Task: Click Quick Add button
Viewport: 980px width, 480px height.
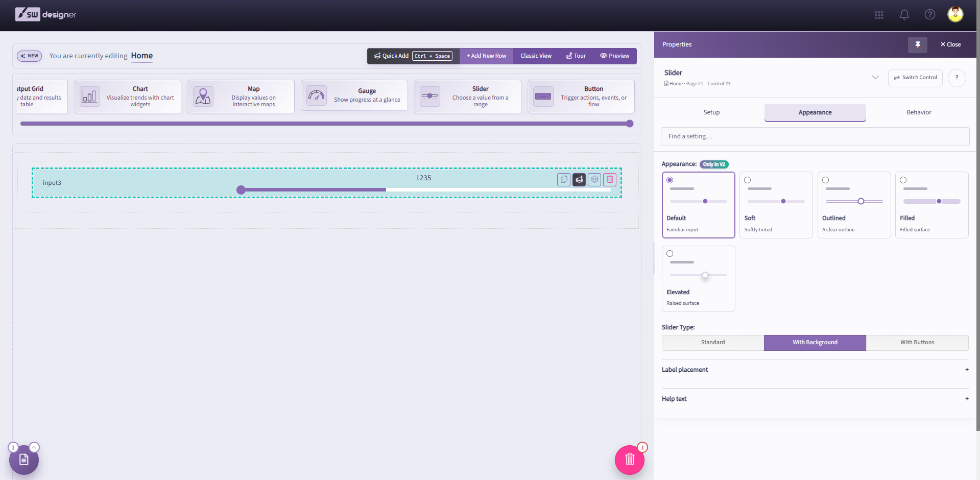Action: tap(414, 56)
